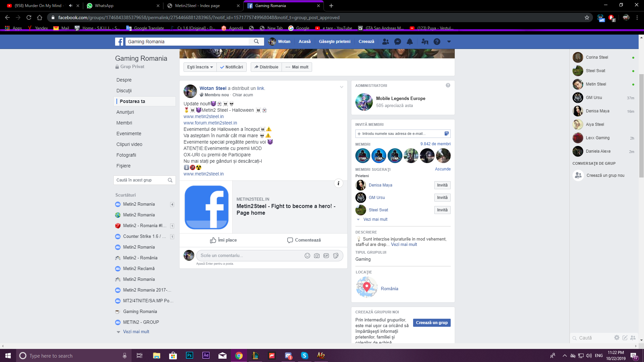The height and width of the screenshot is (362, 644).
Task: Open friend requests icon in header
Action: 386,42
